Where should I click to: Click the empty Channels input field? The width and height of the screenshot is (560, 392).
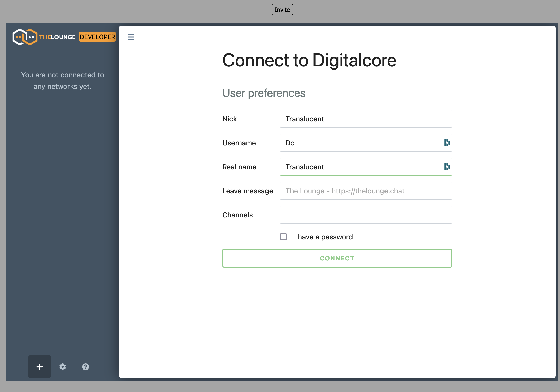pyautogui.click(x=366, y=215)
